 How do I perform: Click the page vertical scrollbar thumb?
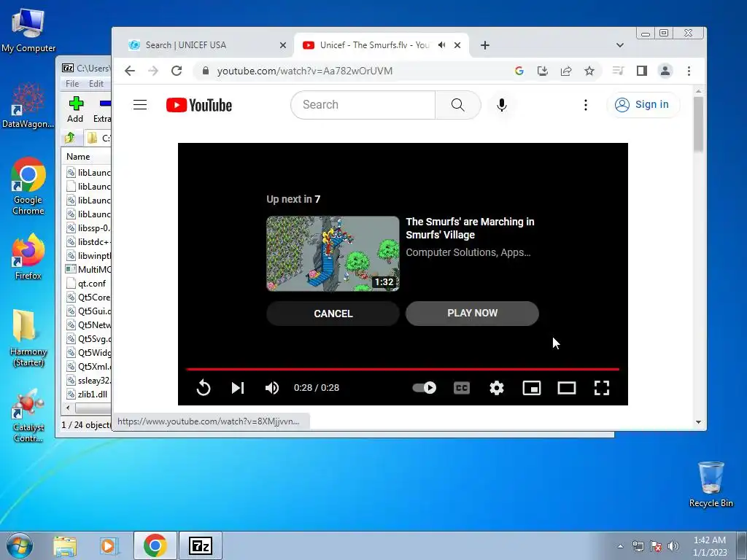(698, 124)
